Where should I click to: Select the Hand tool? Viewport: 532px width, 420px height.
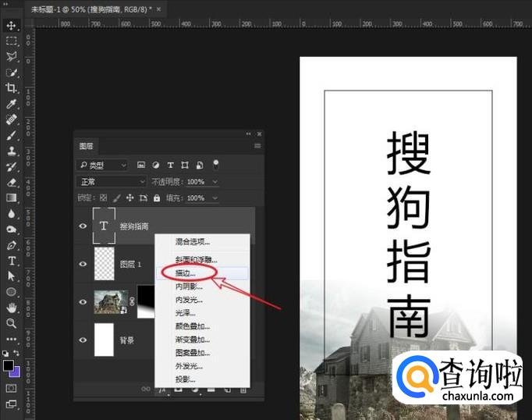point(12,308)
